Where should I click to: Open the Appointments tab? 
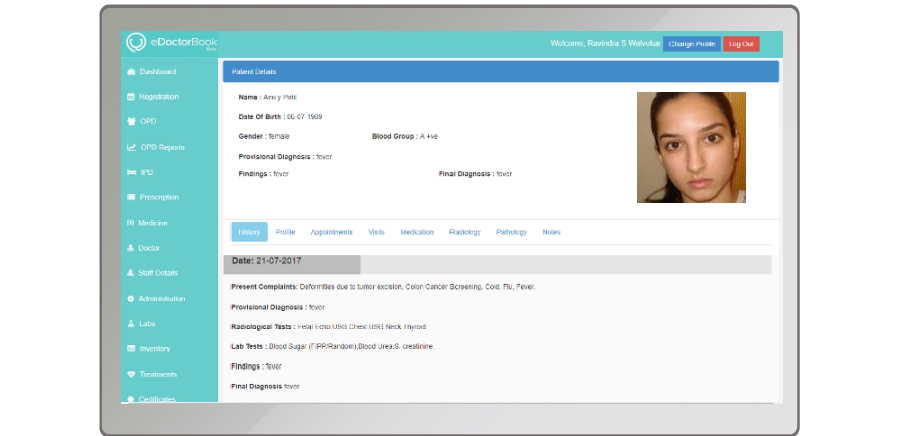(331, 232)
